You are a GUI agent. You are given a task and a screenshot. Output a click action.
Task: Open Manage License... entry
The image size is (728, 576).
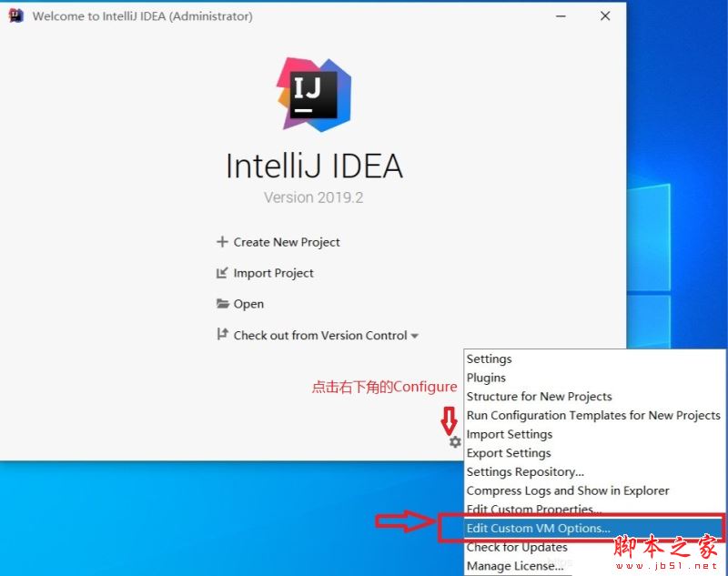594,566
